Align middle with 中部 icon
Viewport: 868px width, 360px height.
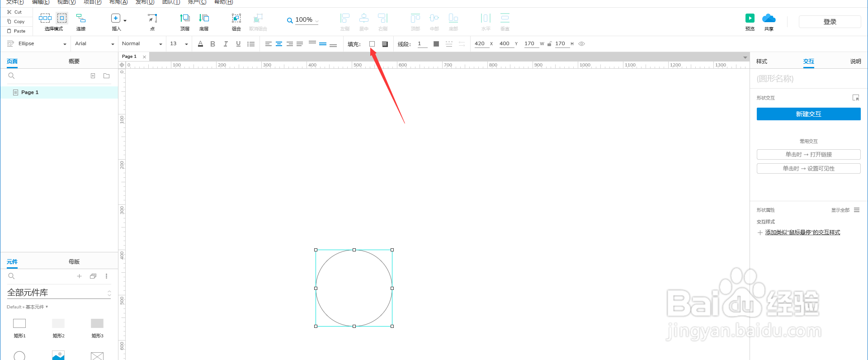pyautogui.click(x=434, y=18)
